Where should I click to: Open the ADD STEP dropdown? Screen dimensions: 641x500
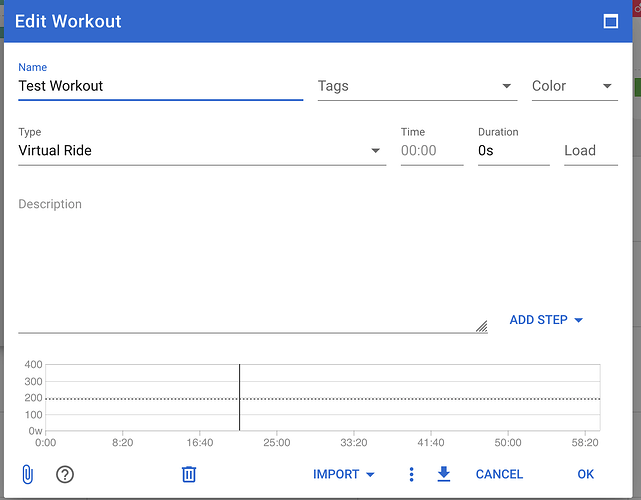pyautogui.click(x=546, y=320)
